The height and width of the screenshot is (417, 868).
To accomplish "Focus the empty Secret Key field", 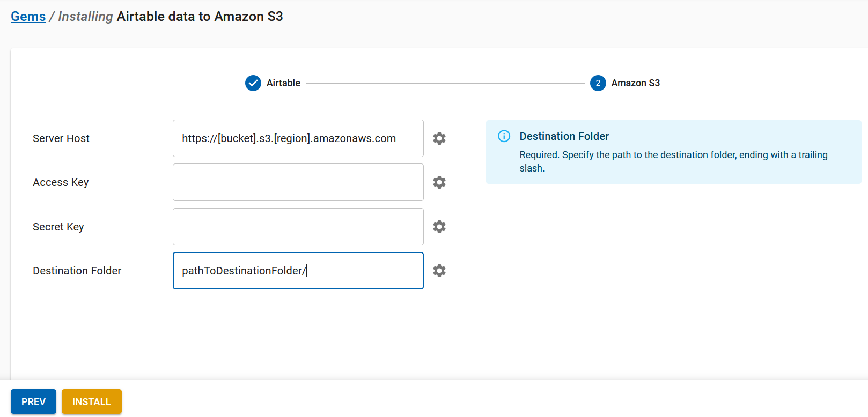I will (298, 227).
